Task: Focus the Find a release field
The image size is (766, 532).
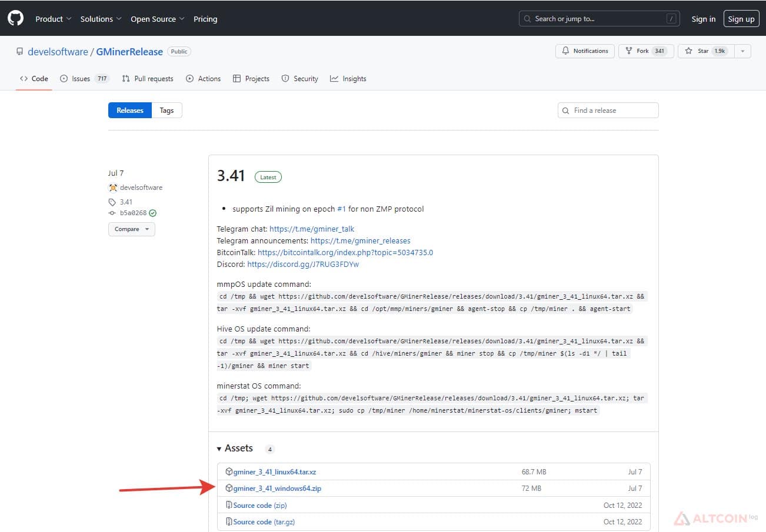Action: pyautogui.click(x=608, y=111)
